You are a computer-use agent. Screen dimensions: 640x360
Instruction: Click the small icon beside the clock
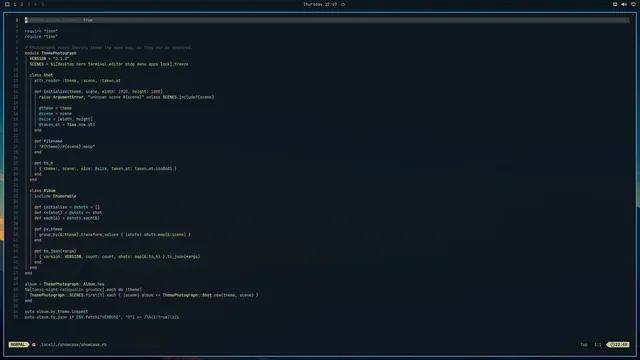(x=343, y=4)
